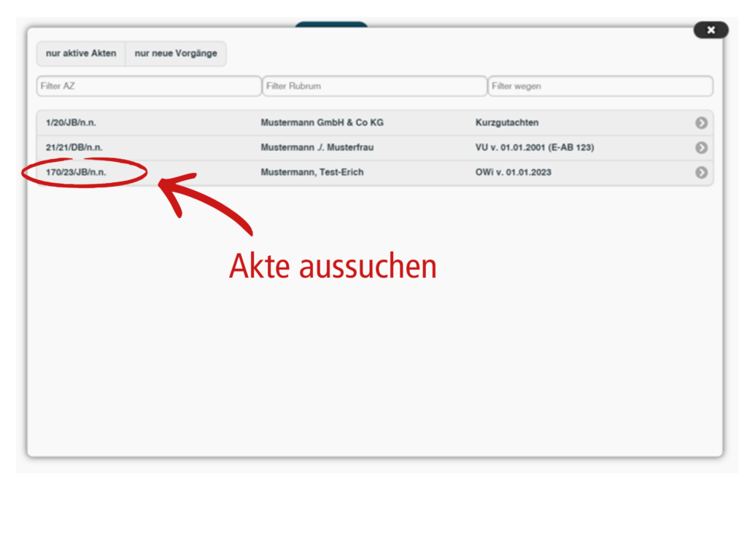Focus the 'Filter AZ' input field
Viewport: 747px width, 560px height.
point(149,86)
